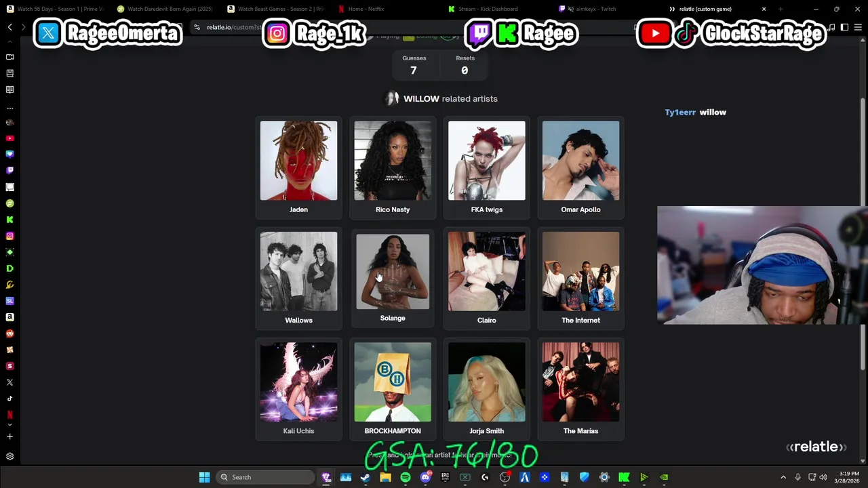Choose The Marías artist card

coord(580,389)
